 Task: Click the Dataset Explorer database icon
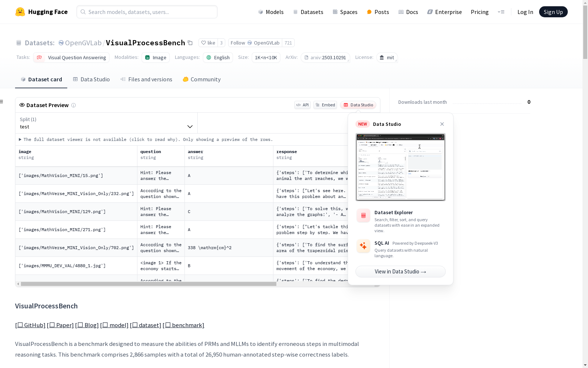(363, 216)
